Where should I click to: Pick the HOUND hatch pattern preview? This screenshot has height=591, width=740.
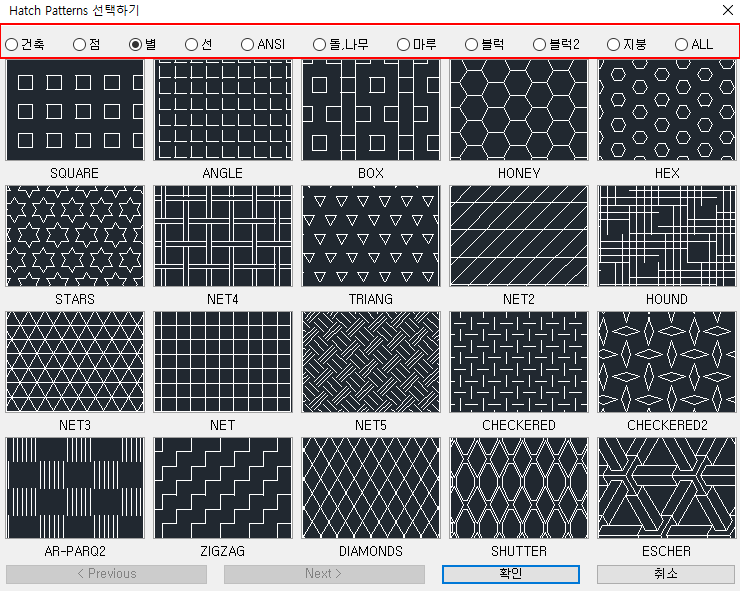[667, 236]
